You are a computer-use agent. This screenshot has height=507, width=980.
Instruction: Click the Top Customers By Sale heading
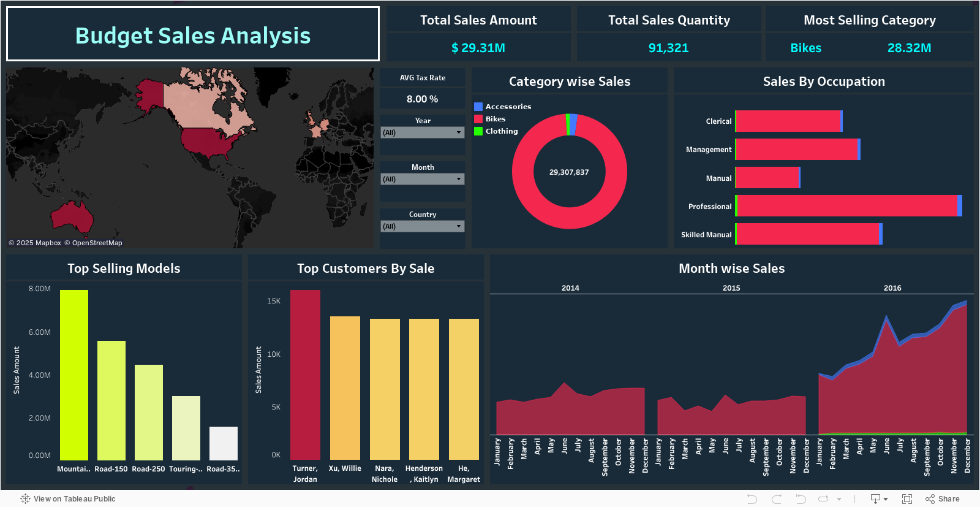[x=366, y=269]
